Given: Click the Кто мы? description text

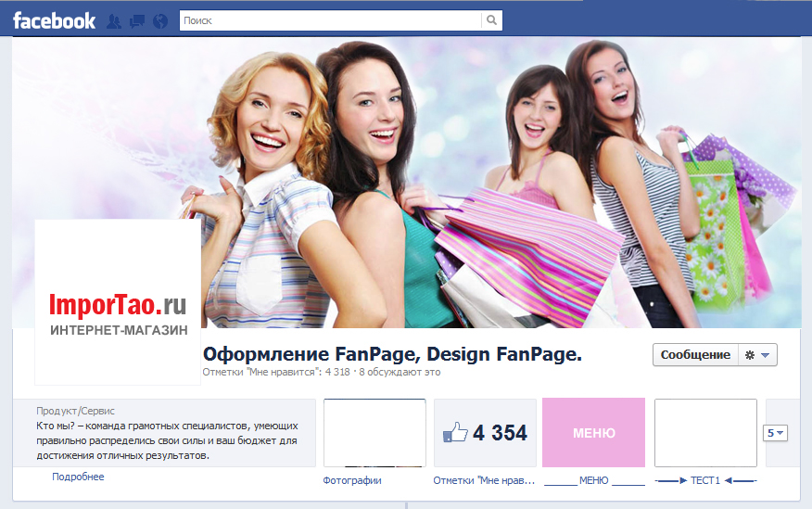Looking at the screenshot, I should point(167,440).
